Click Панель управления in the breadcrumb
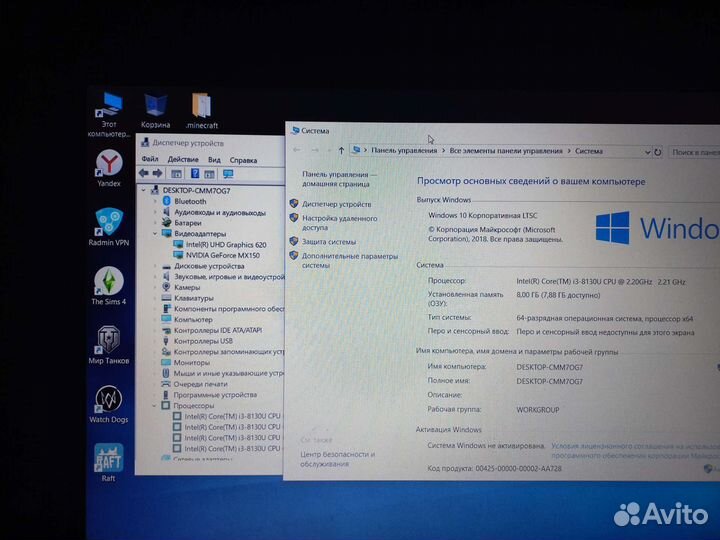Viewport: 720px width, 540px height. [404, 150]
